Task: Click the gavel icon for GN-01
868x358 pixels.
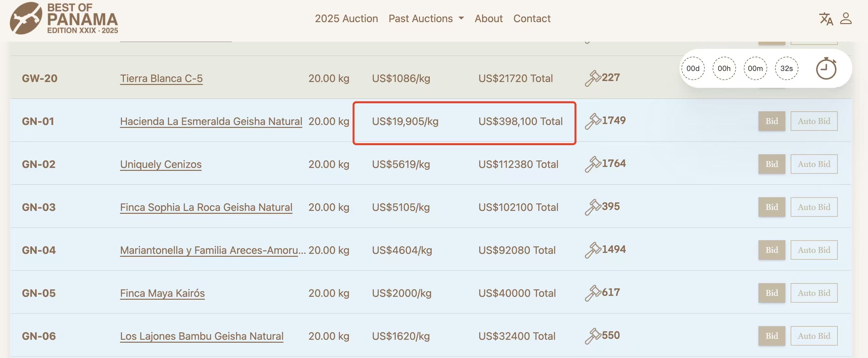Action: tap(593, 121)
